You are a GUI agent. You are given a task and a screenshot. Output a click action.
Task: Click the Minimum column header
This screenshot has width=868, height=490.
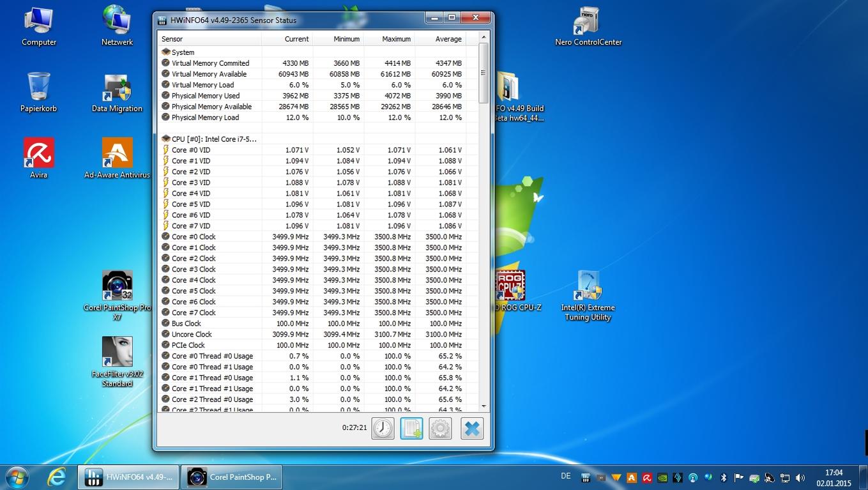click(x=339, y=39)
